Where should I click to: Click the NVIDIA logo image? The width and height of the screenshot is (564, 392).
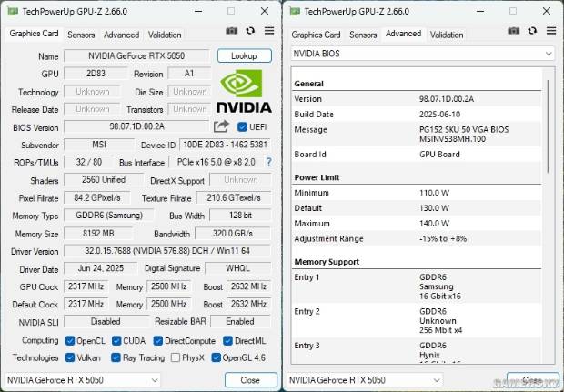244,91
